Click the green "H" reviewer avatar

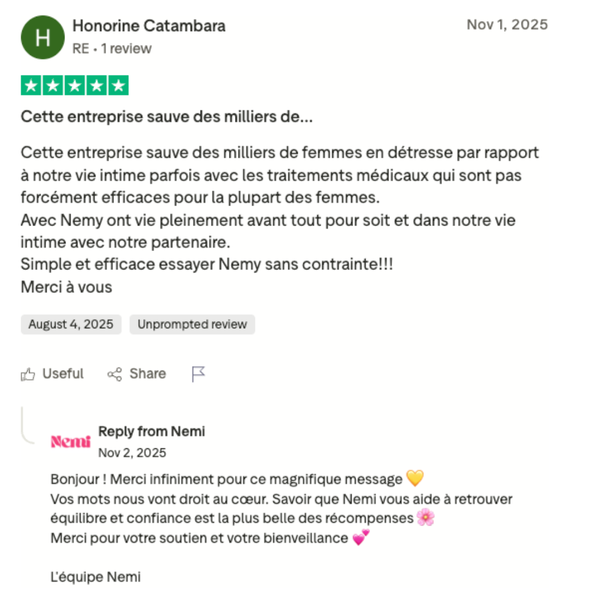click(x=42, y=37)
